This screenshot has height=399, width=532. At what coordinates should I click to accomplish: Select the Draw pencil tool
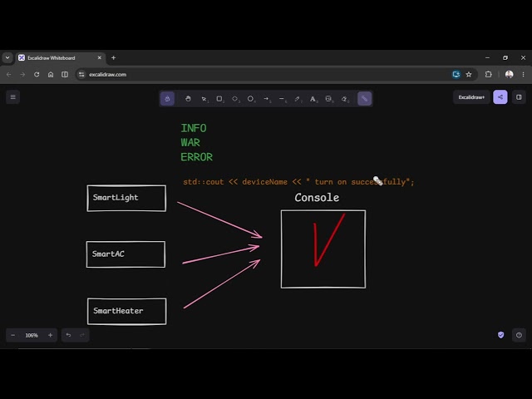tap(298, 99)
